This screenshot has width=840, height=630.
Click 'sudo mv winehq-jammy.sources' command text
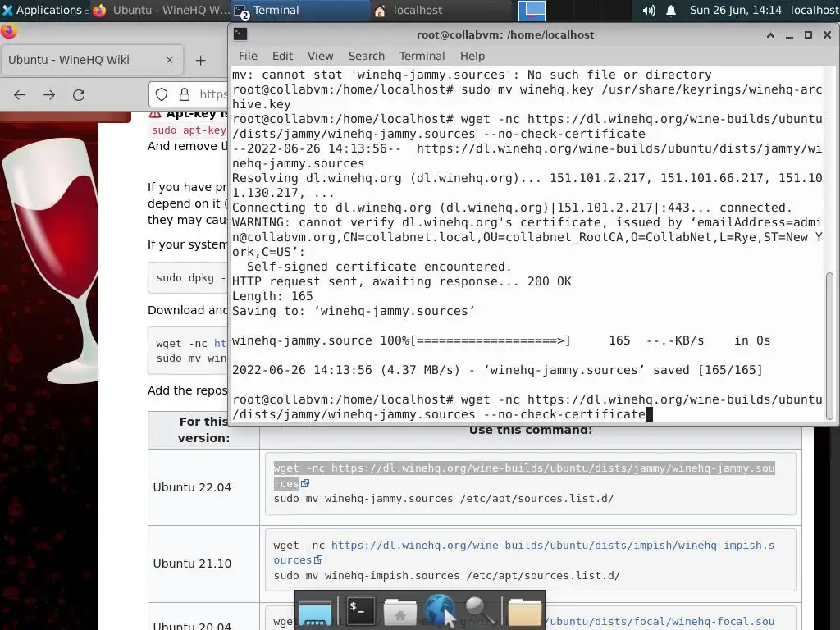point(444,498)
